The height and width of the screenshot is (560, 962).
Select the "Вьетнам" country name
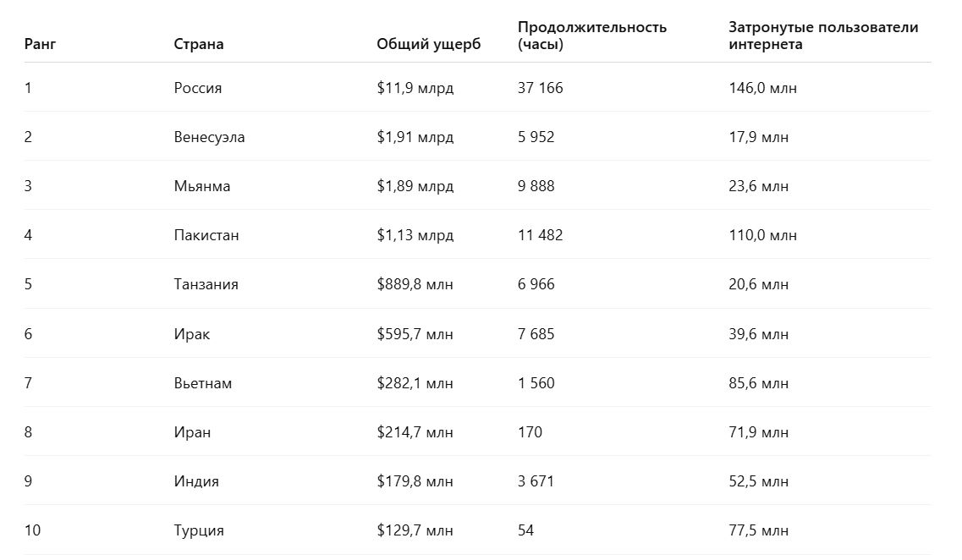tap(203, 383)
